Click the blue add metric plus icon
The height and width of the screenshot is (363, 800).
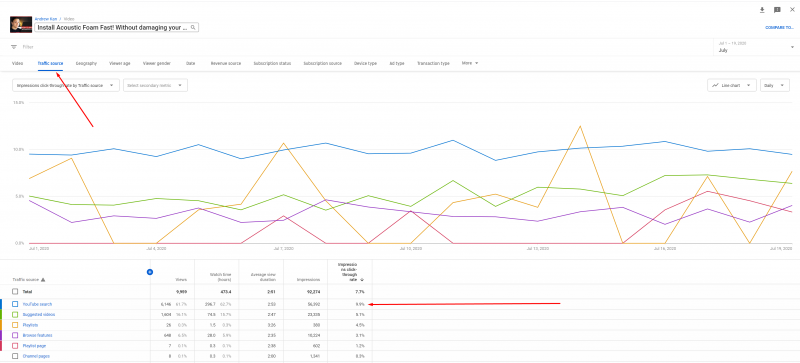150,272
